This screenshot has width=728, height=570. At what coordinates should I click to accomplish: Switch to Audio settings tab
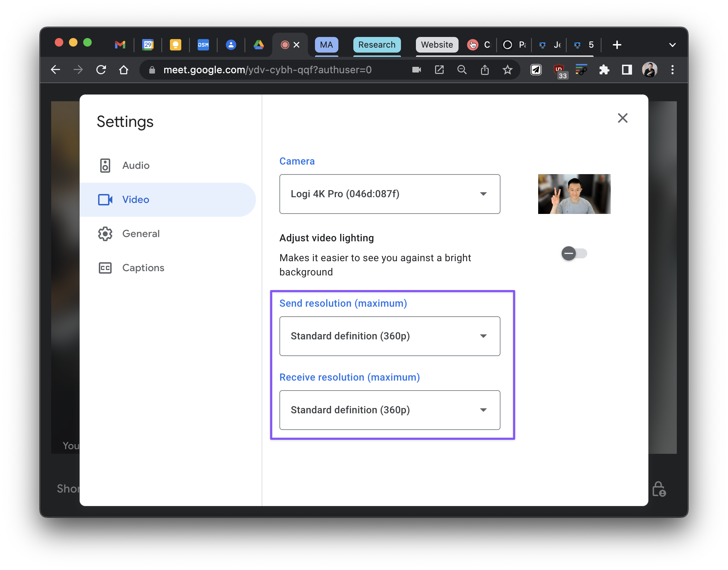click(x=136, y=166)
